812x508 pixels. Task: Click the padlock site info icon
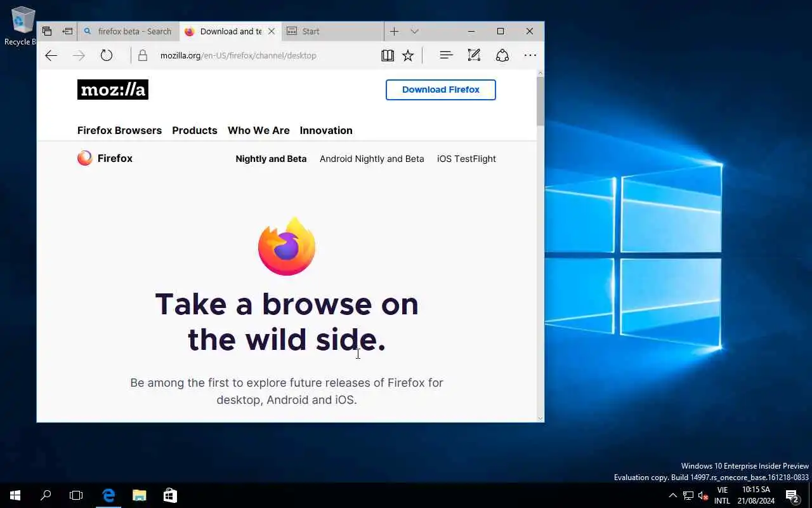click(x=143, y=55)
